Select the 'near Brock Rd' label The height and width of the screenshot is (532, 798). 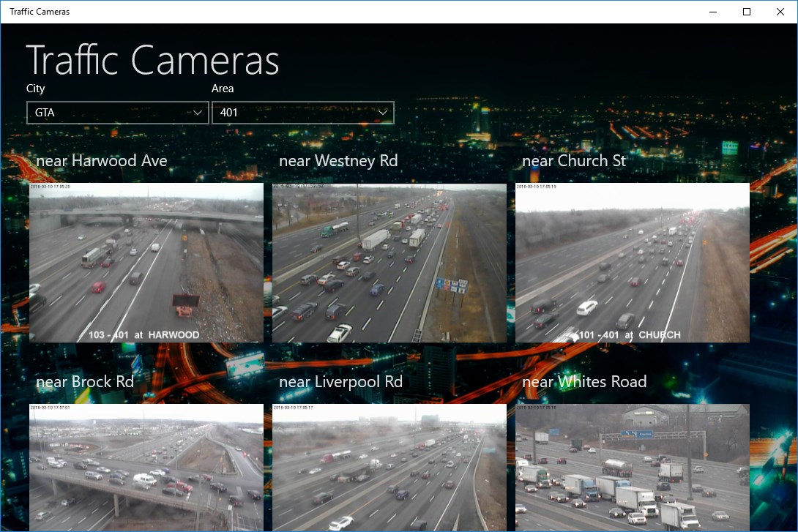(85, 381)
